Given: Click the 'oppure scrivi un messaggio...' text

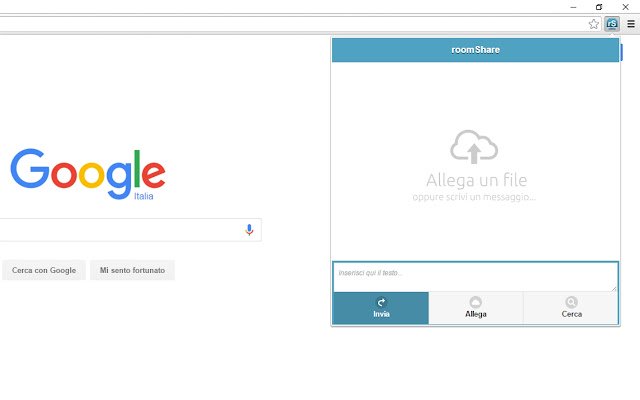Looking at the screenshot, I should [x=474, y=197].
